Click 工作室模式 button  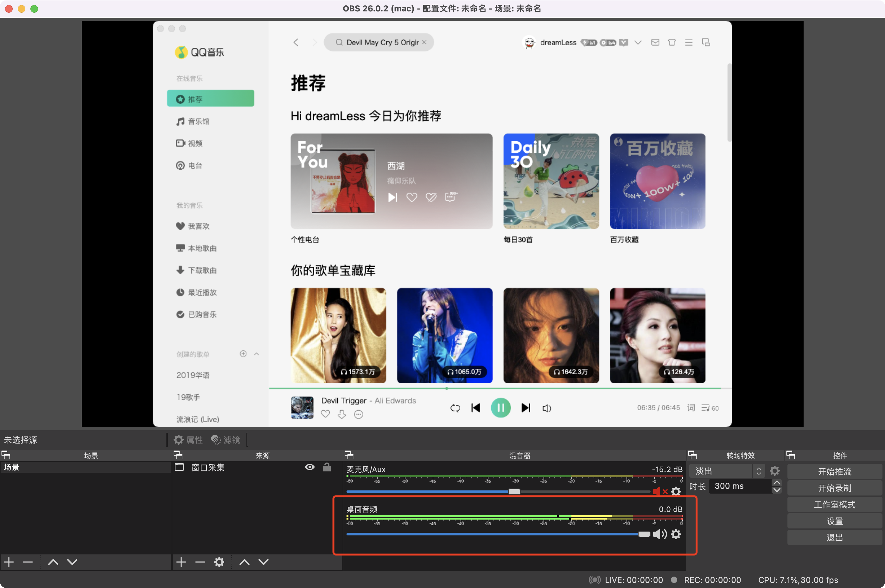[x=835, y=504]
